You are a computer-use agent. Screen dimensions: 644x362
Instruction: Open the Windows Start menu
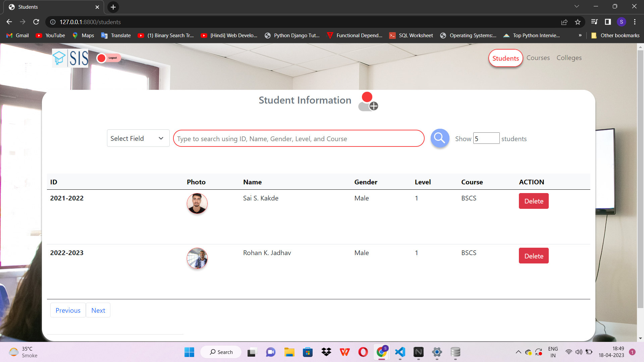tap(189, 352)
